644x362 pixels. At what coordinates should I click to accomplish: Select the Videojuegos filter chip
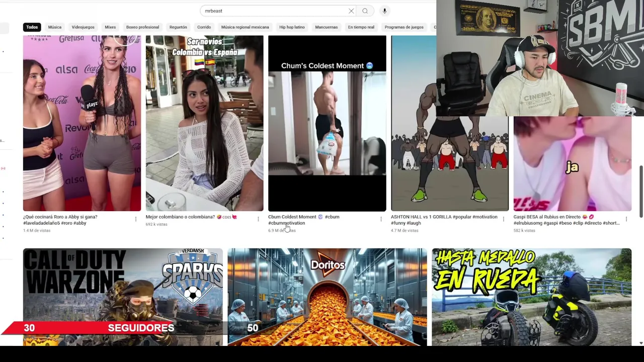pos(83,27)
